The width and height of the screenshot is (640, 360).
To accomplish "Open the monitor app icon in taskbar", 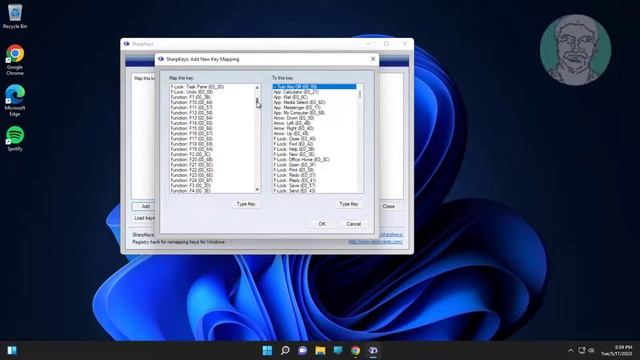I will [x=338, y=350].
